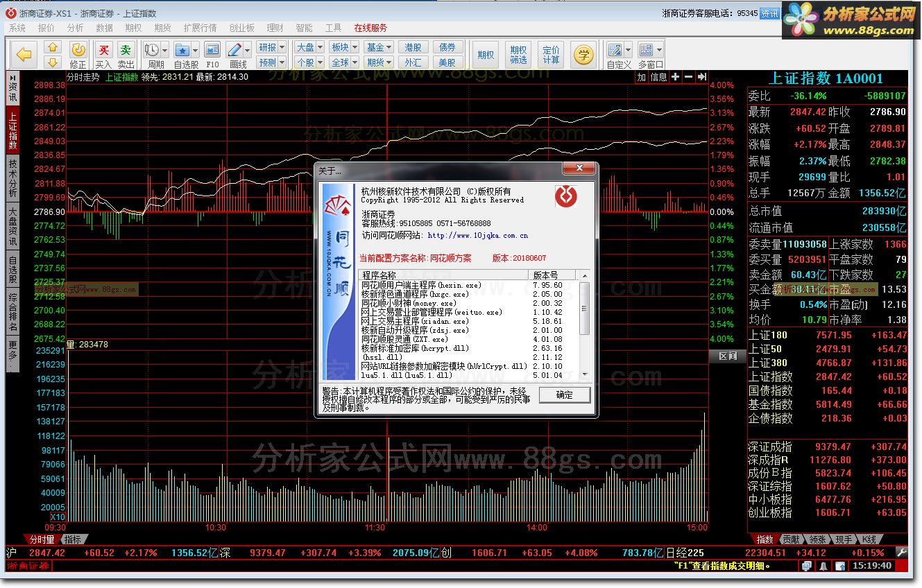
Task: Click the 债券 toolbar button
Action: [x=448, y=47]
